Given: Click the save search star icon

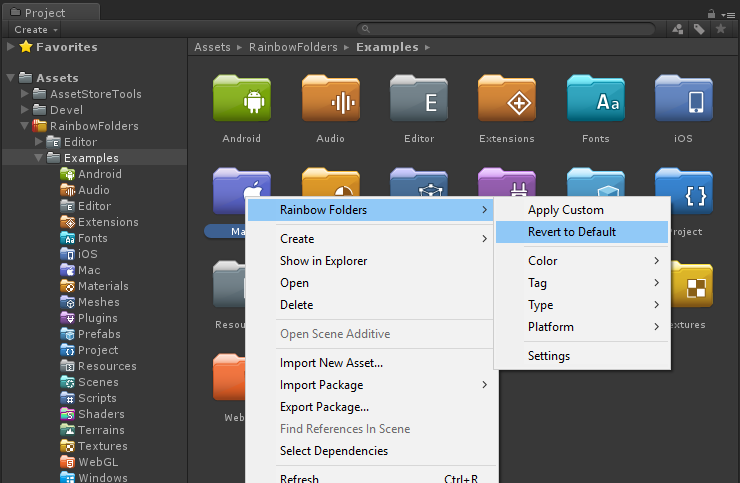Looking at the screenshot, I should click(x=721, y=29).
